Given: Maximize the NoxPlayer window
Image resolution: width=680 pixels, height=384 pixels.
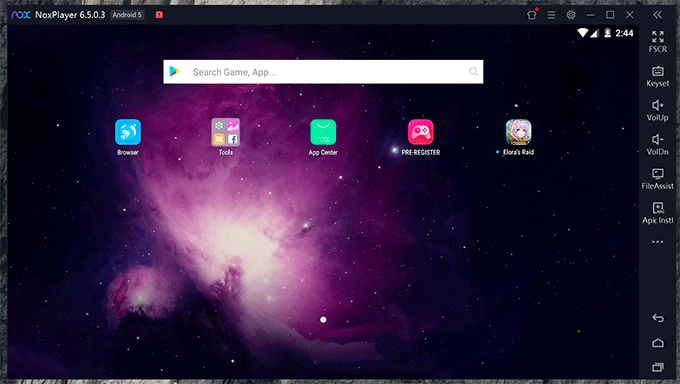Looking at the screenshot, I should [610, 15].
